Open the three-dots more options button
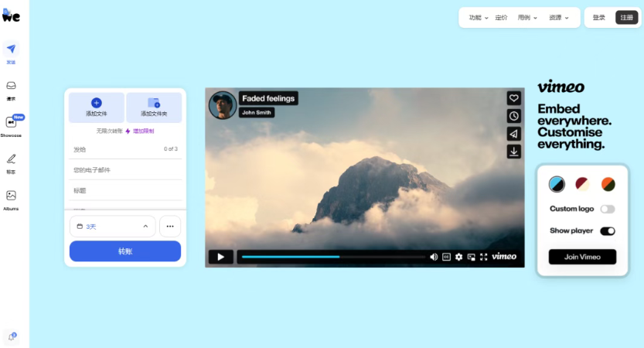 [170, 227]
